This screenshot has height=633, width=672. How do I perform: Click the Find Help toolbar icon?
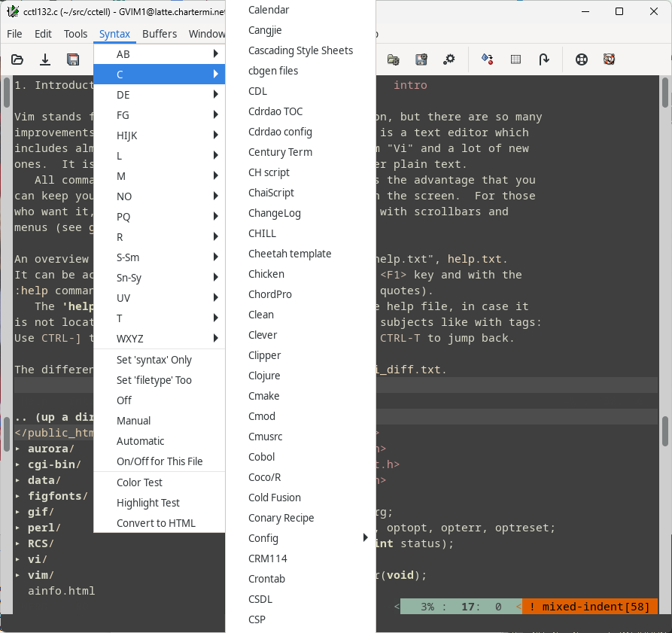tap(609, 59)
